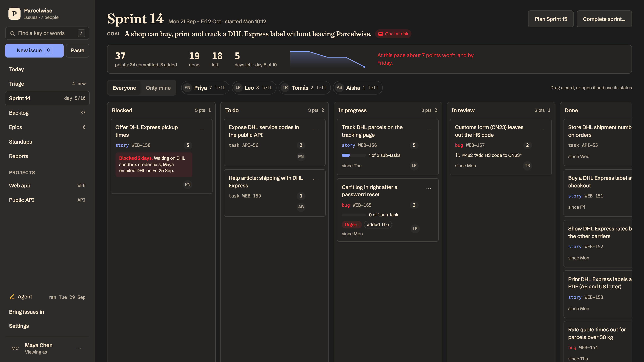
Task: Open the Epics section
Action: pos(47,128)
